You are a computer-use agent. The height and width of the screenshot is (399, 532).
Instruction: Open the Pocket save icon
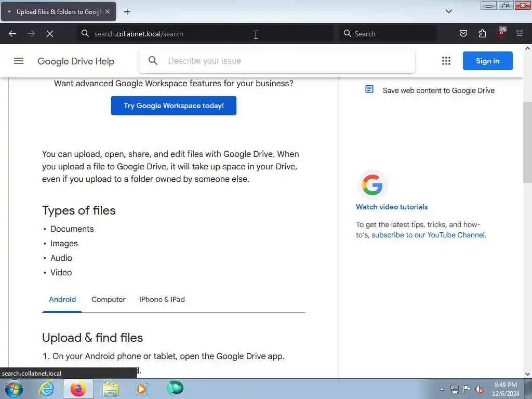pos(463,34)
